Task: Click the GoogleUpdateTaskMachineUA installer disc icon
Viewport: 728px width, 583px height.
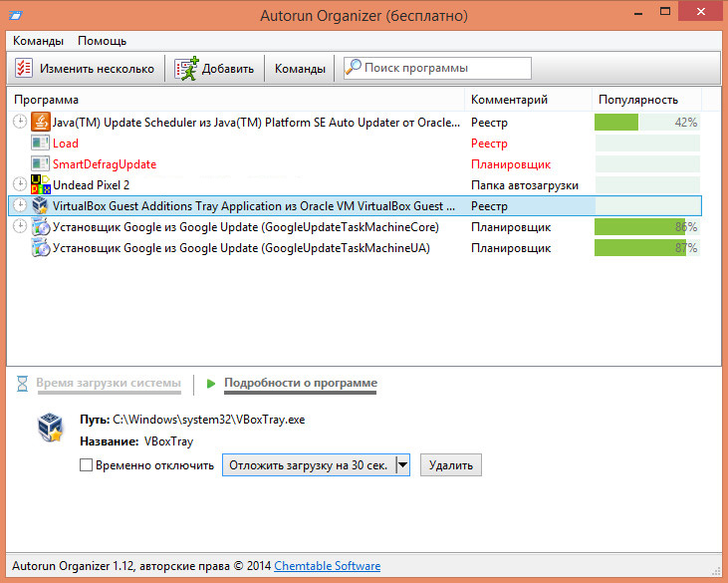Action: pos(41,247)
